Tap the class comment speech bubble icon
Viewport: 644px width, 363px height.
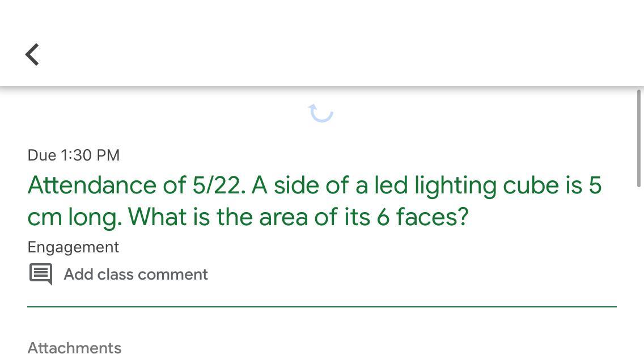pyautogui.click(x=41, y=274)
